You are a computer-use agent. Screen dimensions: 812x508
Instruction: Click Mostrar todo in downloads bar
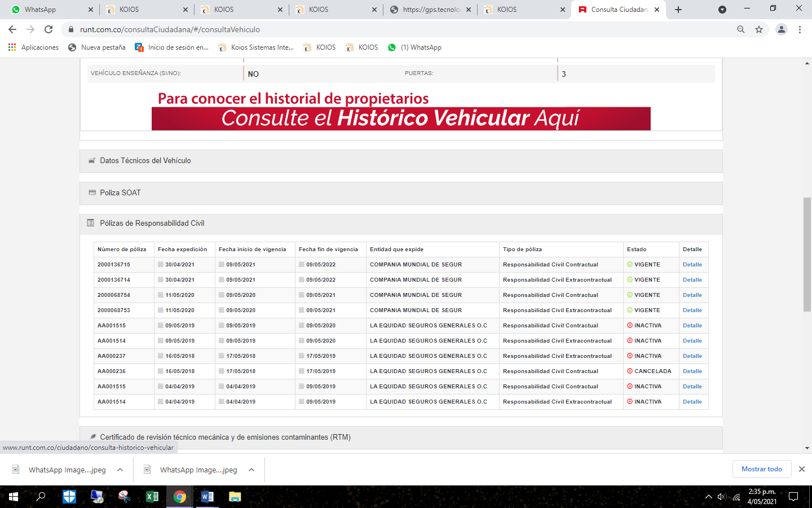761,469
